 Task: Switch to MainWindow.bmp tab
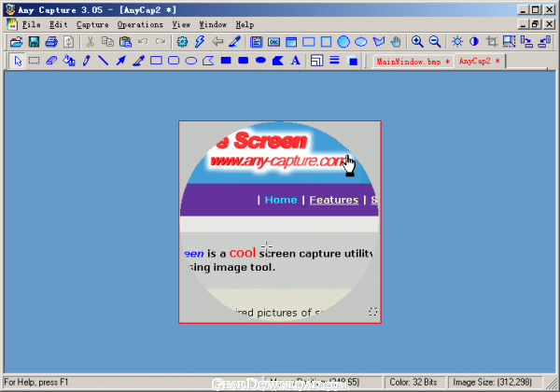coord(413,62)
